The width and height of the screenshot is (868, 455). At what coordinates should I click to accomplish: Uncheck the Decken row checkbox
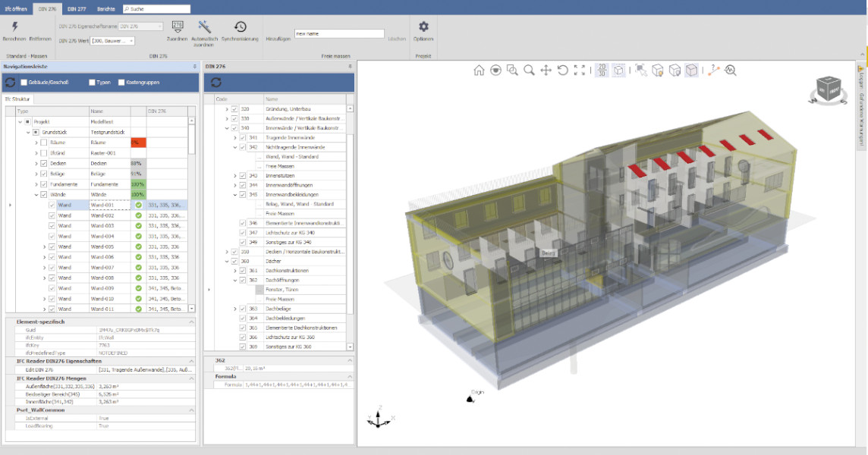[44, 164]
